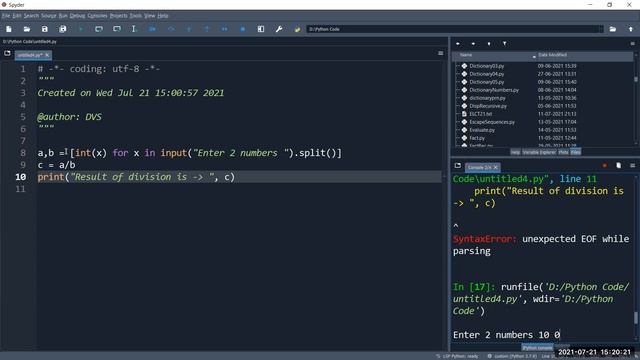
Task: Run cell and advance icon
Action: click(x=117, y=29)
